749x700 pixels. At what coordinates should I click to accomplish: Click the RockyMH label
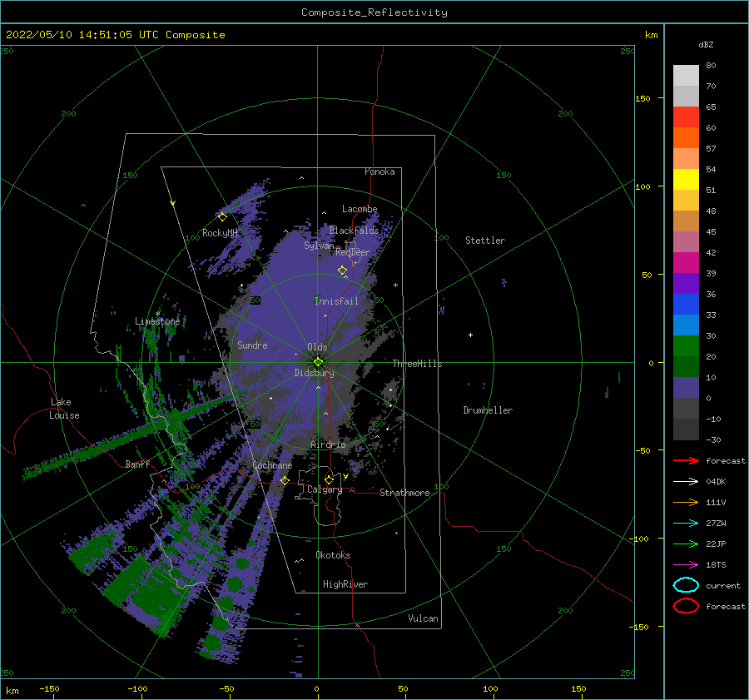tap(220, 233)
